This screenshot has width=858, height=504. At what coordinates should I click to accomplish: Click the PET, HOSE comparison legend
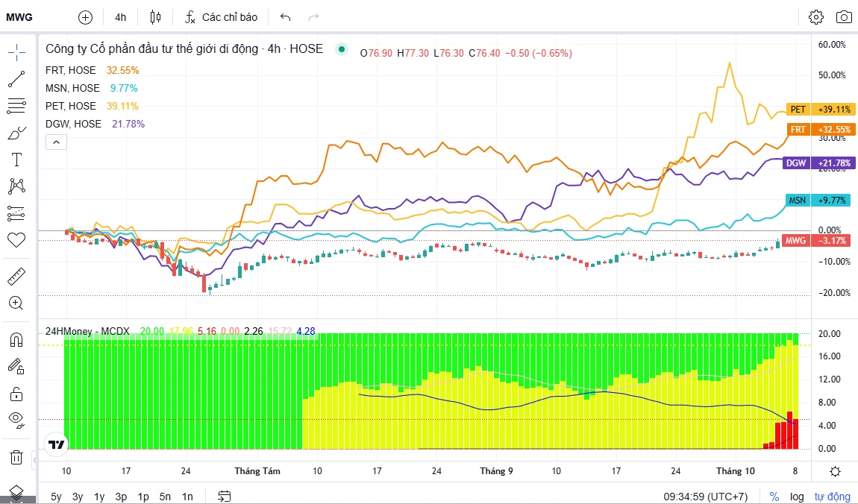point(71,106)
